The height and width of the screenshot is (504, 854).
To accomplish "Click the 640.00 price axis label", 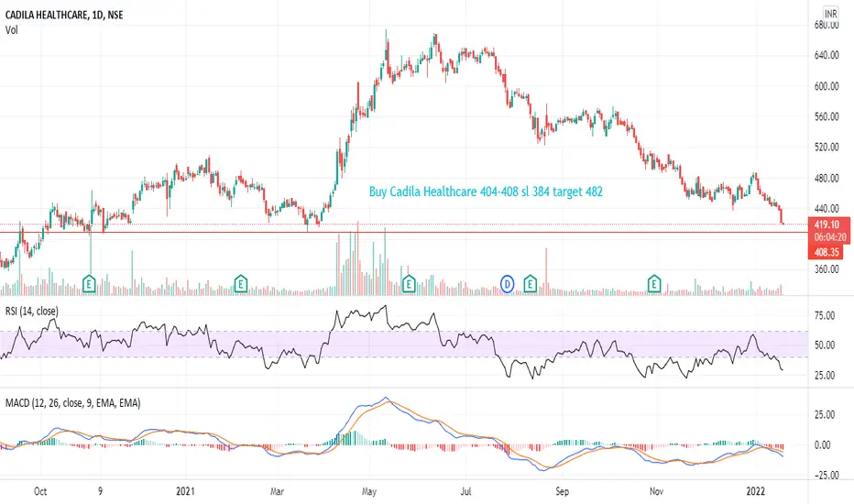I will 827,55.
